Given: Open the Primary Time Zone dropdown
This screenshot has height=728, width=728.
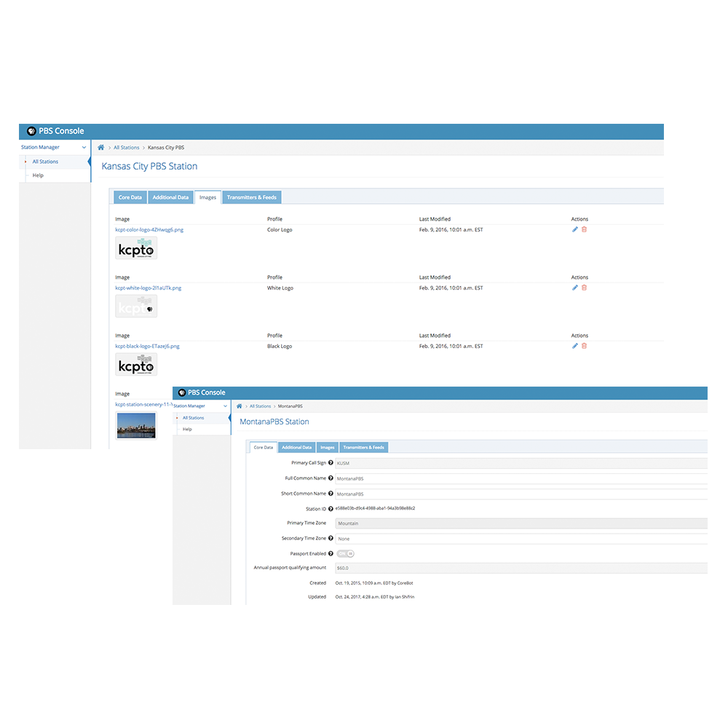Looking at the screenshot, I should pos(521,523).
